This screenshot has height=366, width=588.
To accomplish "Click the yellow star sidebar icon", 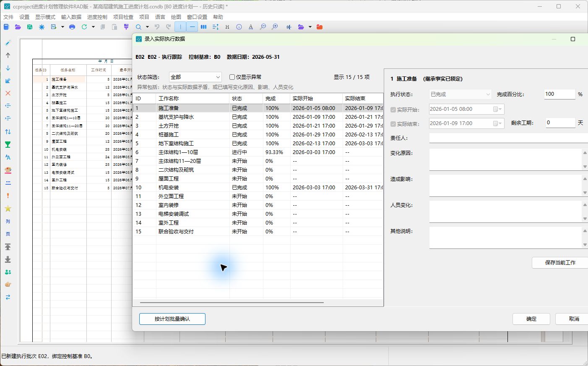I will 8,209.
